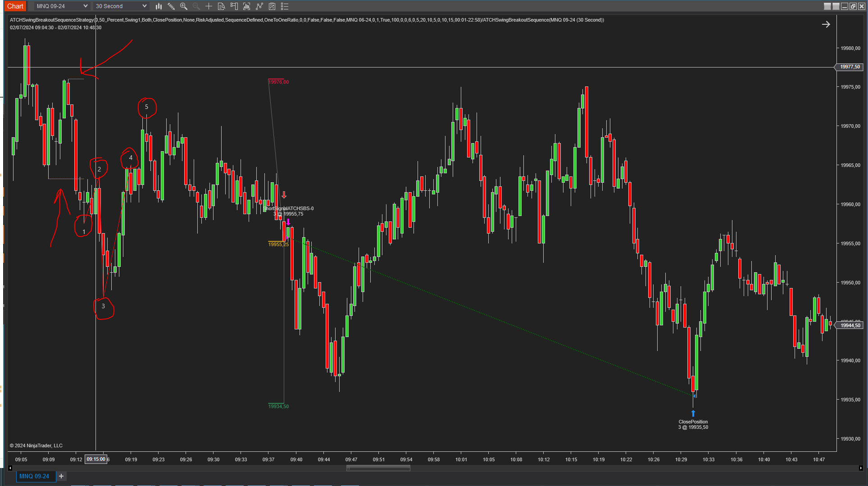
Task: Open the Data Series icon
Action: (246, 6)
